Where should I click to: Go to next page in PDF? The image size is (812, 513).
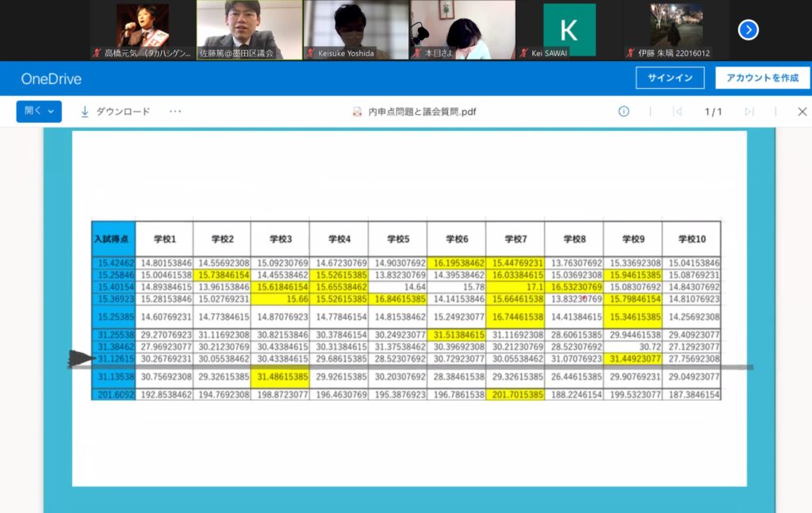[x=749, y=112]
